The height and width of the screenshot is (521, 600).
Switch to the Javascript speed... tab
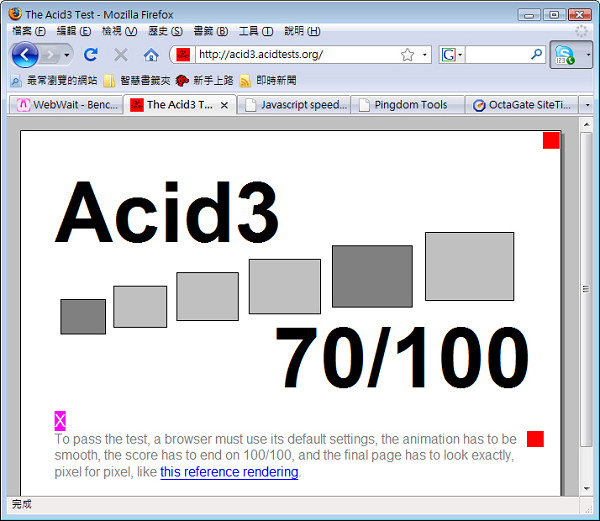tap(294, 105)
